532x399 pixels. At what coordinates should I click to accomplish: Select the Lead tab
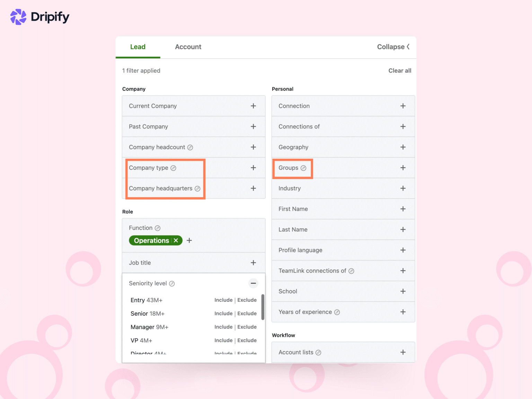tap(138, 47)
